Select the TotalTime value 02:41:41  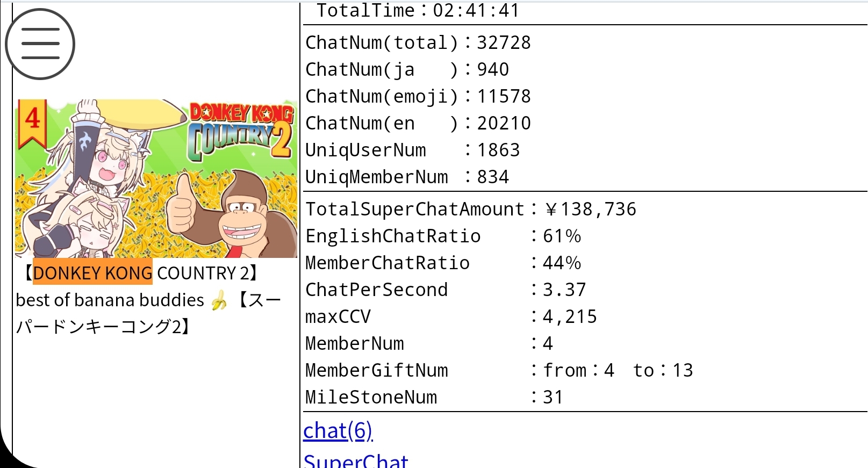point(476,11)
